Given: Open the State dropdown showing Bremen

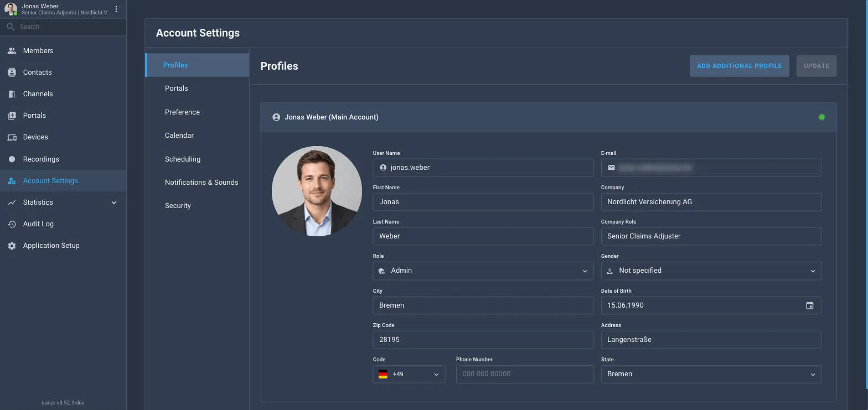Looking at the screenshot, I should [711, 374].
